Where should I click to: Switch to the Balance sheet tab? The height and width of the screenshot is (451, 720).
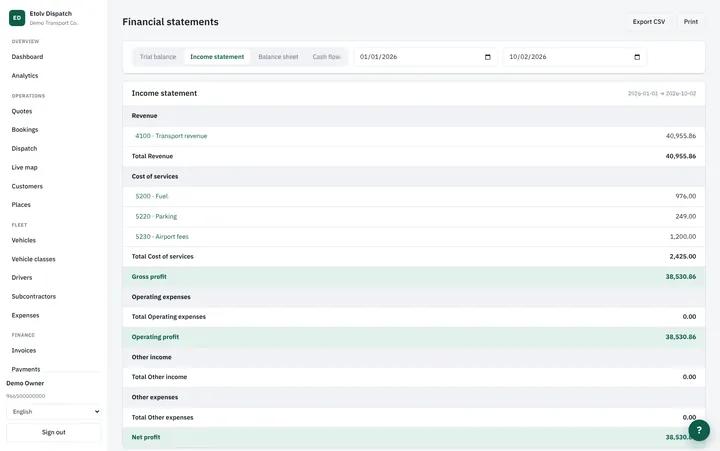click(x=278, y=57)
